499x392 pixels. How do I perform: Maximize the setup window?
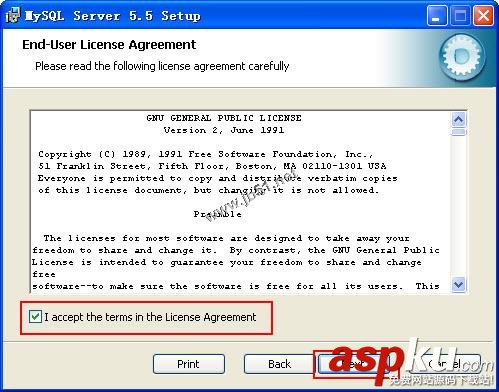(x=460, y=16)
